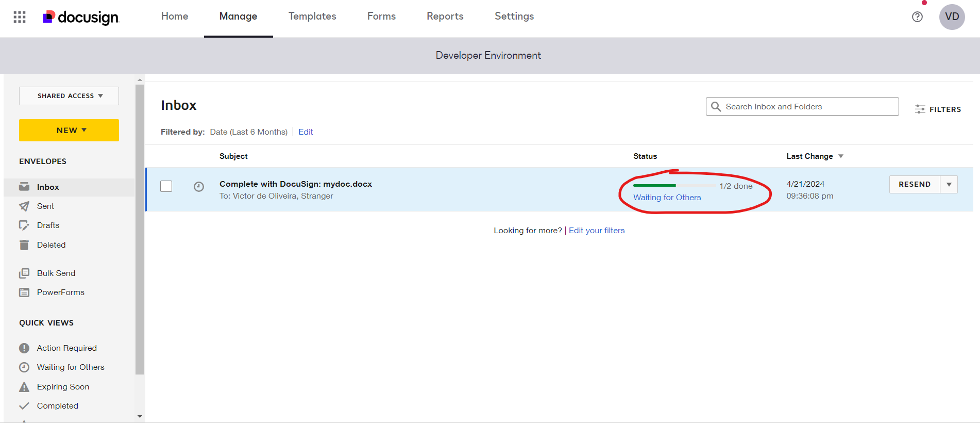Click the Sent paper plane icon

(x=24, y=206)
